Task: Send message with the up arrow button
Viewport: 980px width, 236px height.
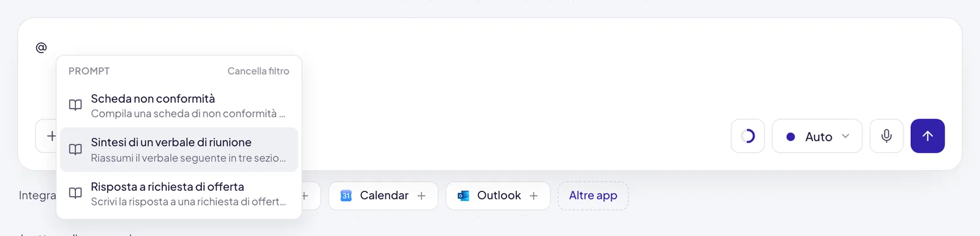Action: (927, 136)
